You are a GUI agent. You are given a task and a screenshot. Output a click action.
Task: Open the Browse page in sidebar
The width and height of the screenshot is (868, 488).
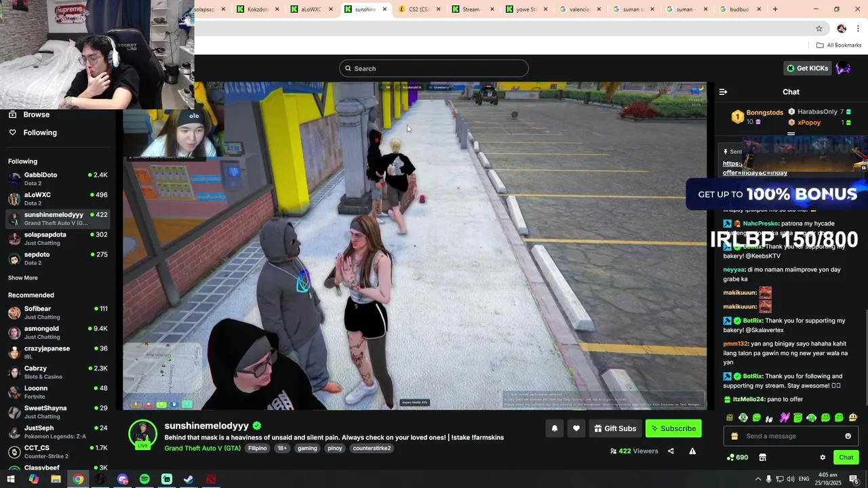coord(29,115)
